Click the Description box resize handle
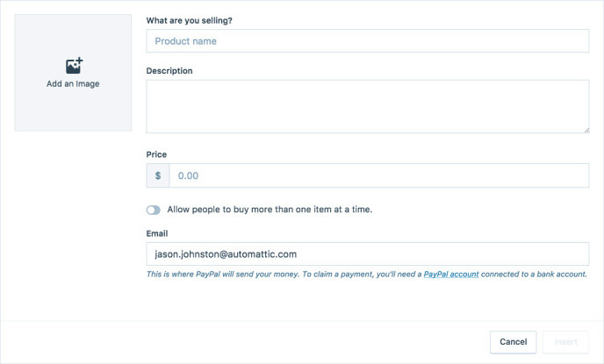Image resolution: width=604 pixels, height=364 pixels. (586, 129)
